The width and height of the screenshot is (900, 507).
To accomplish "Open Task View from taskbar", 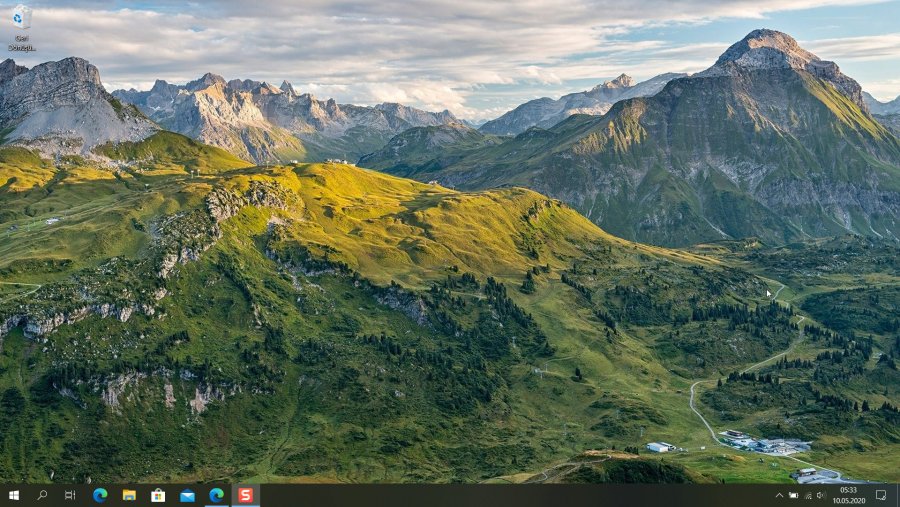I will (x=70, y=495).
